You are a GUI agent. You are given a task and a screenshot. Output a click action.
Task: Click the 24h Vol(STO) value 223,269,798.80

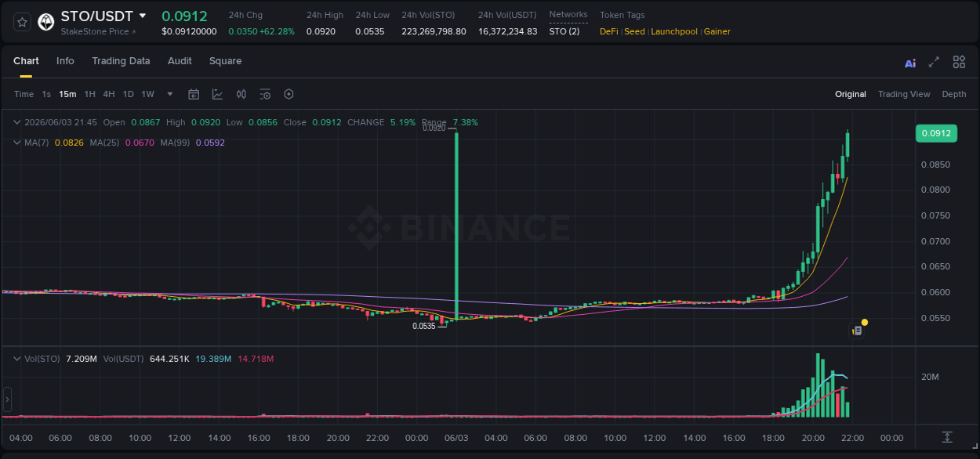[434, 31]
